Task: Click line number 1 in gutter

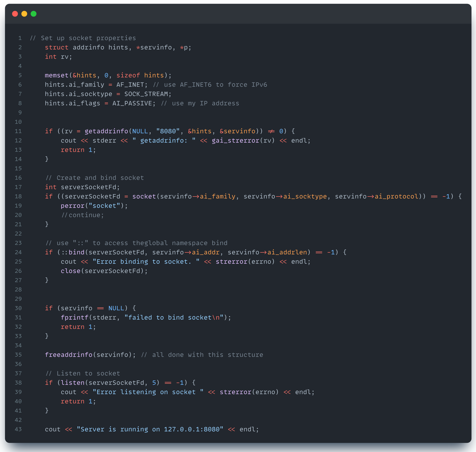Action: [x=20, y=38]
